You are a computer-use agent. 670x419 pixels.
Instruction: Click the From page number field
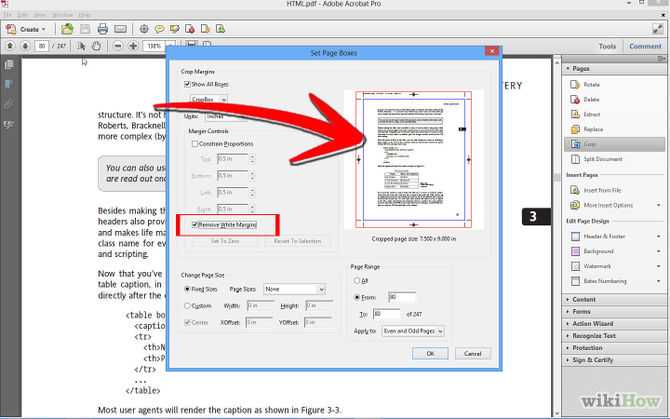[402, 297]
